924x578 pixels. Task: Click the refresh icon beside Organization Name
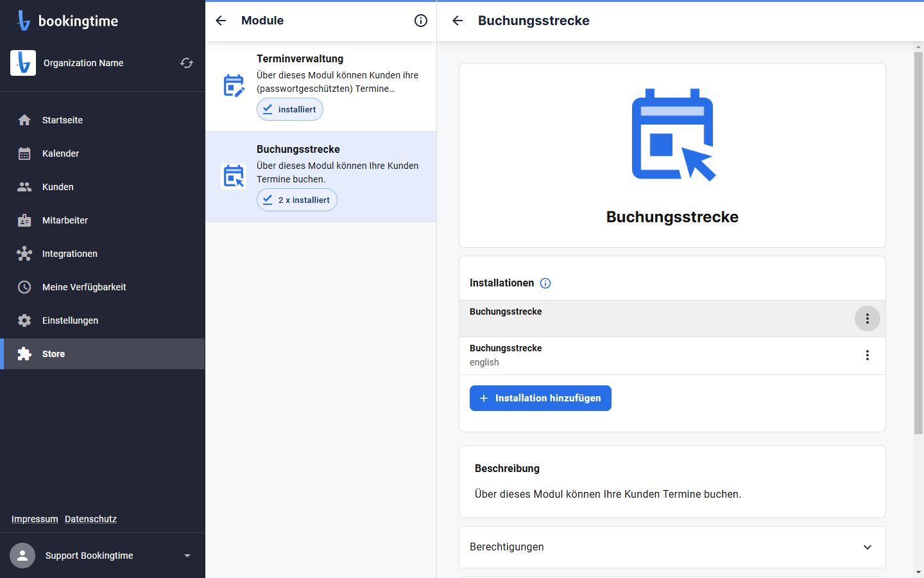click(187, 63)
